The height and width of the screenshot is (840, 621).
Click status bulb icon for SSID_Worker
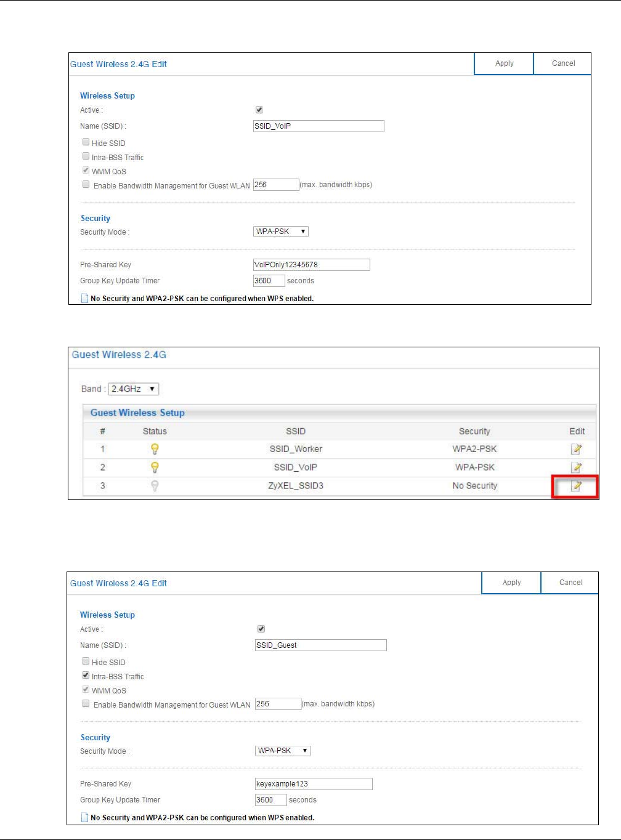[x=155, y=449]
